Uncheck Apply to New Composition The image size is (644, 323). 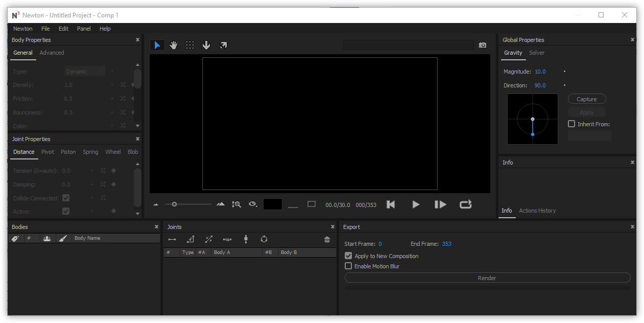point(348,256)
